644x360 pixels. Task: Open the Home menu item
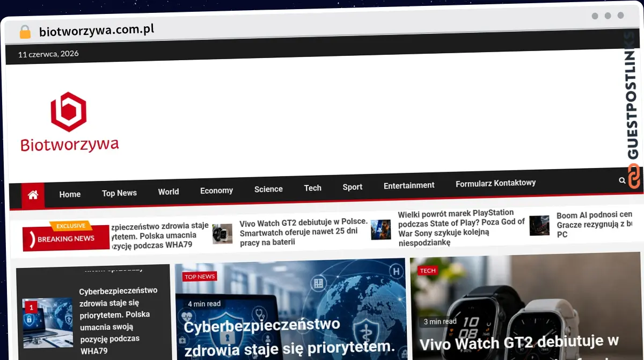(x=70, y=194)
